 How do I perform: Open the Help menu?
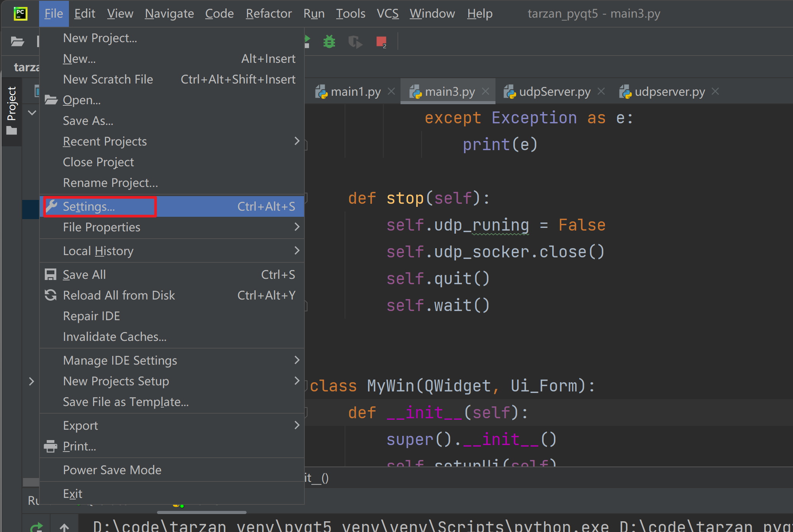point(480,14)
